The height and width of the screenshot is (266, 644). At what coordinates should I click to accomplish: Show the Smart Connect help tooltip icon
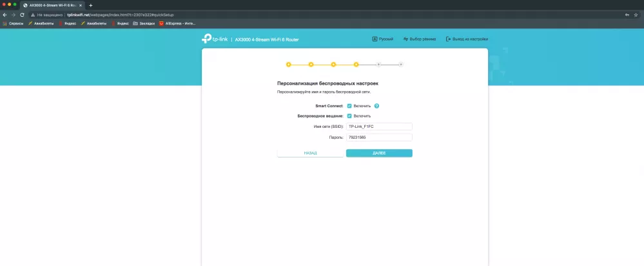[x=376, y=106]
